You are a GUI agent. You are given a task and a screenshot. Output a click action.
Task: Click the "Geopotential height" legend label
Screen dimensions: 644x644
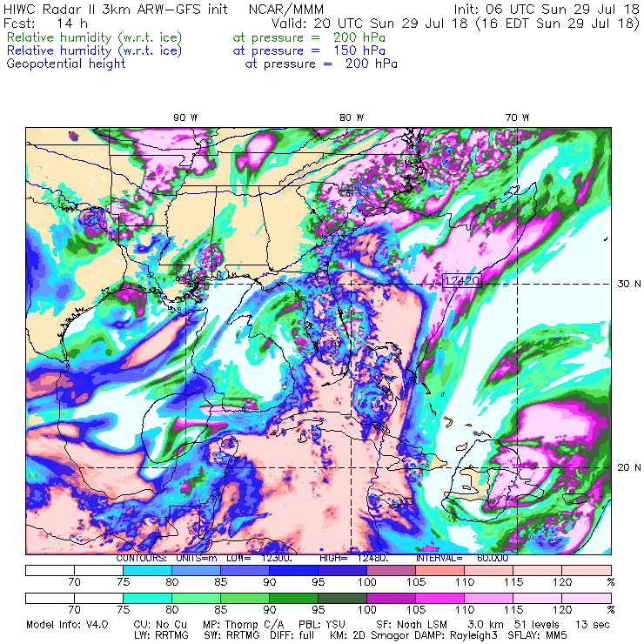pyautogui.click(x=66, y=64)
